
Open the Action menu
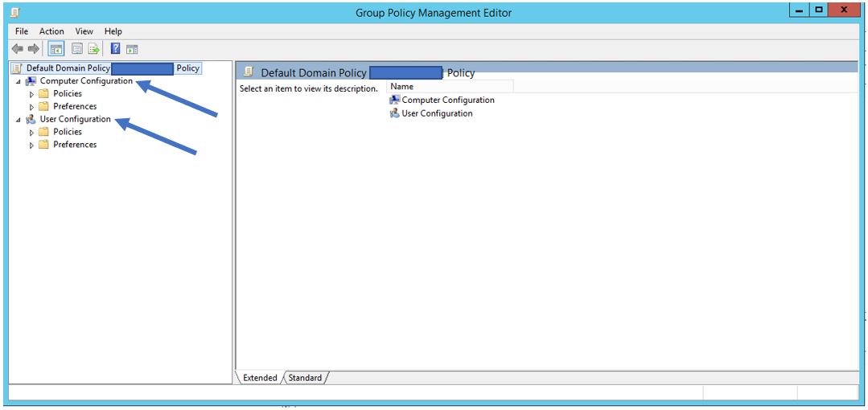(51, 31)
